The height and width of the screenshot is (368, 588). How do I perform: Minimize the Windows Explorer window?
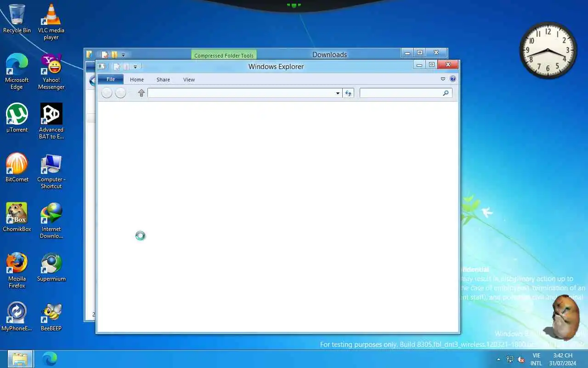419,65
